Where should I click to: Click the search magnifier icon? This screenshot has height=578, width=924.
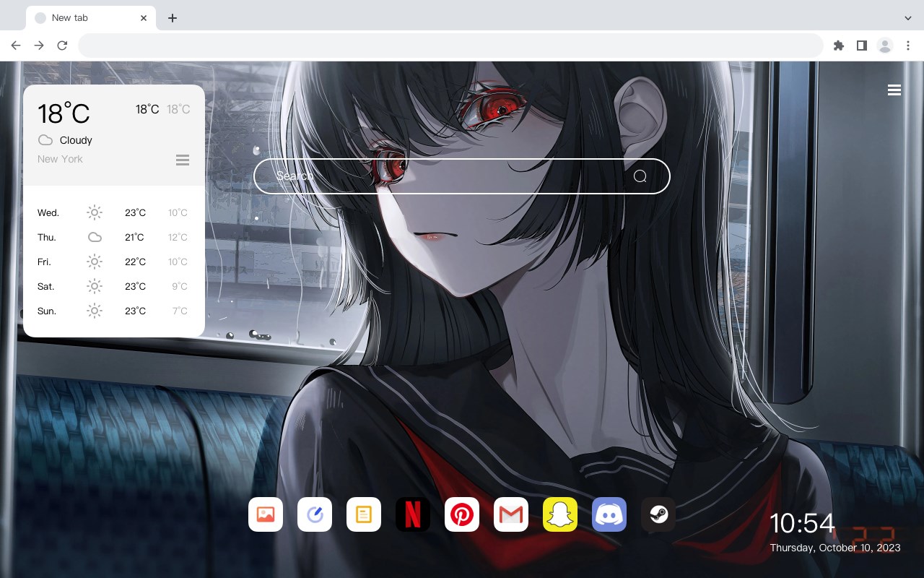tap(640, 176)
